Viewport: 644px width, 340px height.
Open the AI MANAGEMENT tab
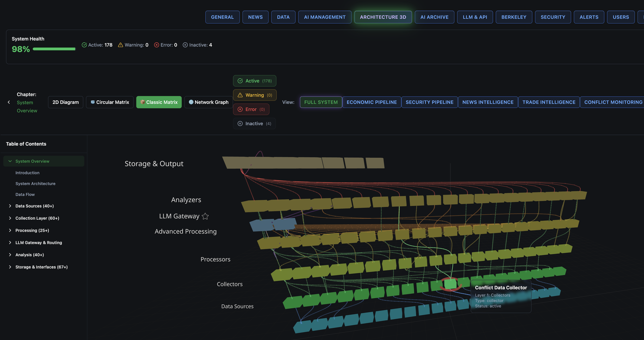coord(325,17)
